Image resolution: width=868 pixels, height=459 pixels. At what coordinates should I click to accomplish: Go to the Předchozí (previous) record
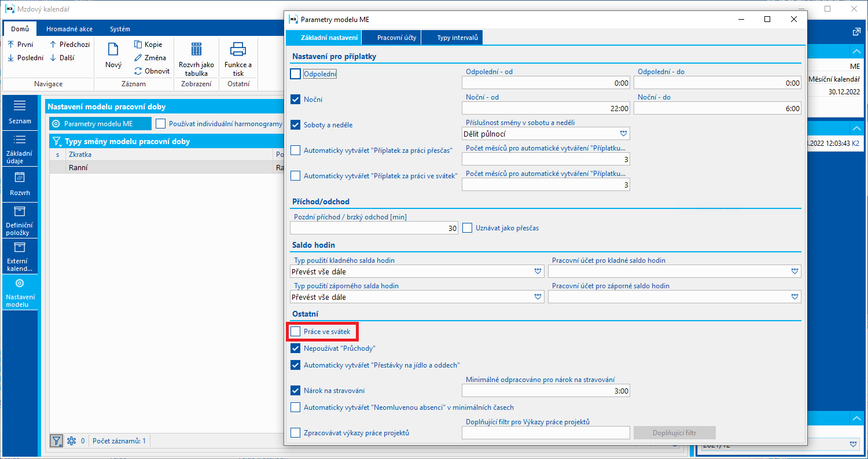(x=69, y=45)
